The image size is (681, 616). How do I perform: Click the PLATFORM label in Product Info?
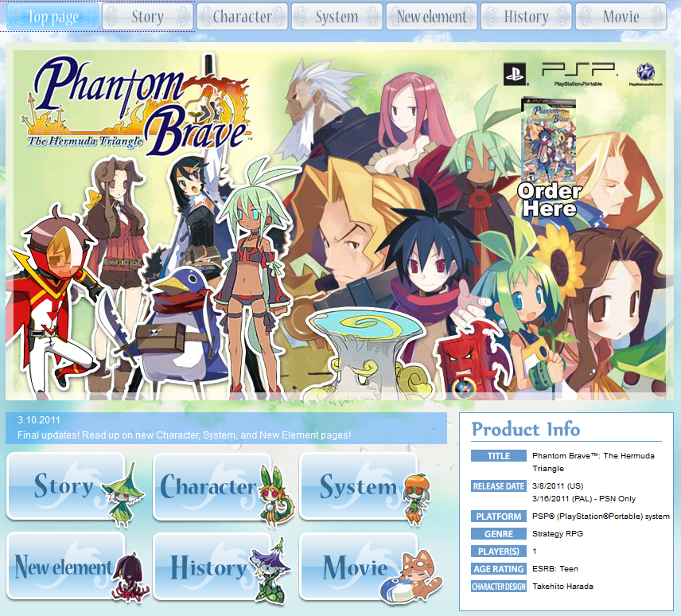499,517
